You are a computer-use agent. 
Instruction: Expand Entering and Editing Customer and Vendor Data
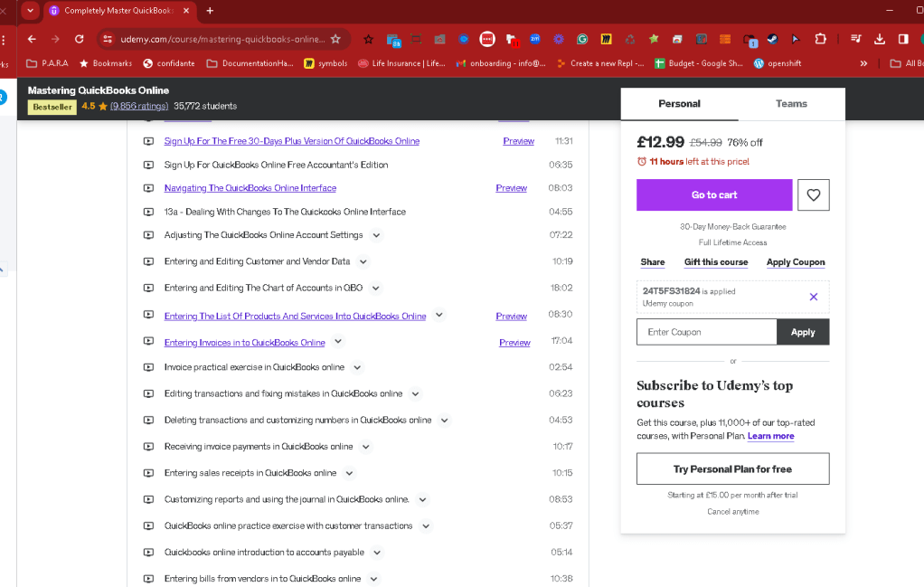click(x=363, y=261)
